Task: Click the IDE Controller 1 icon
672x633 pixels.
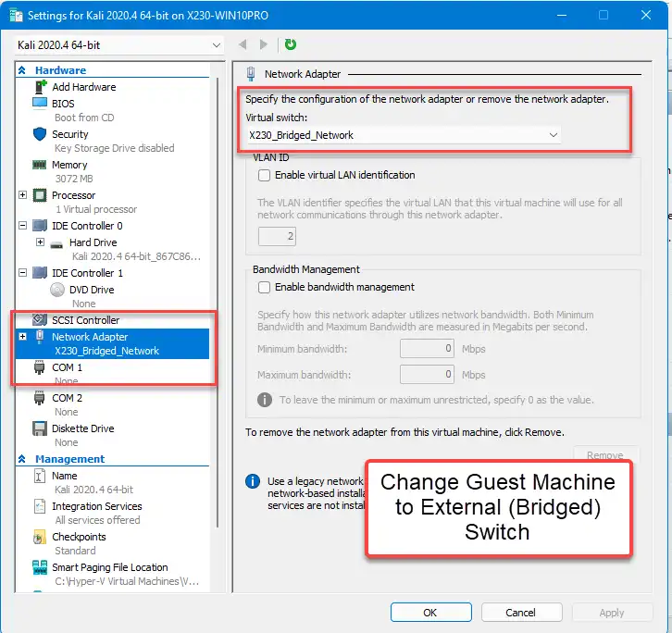Action: click(40, 273)
